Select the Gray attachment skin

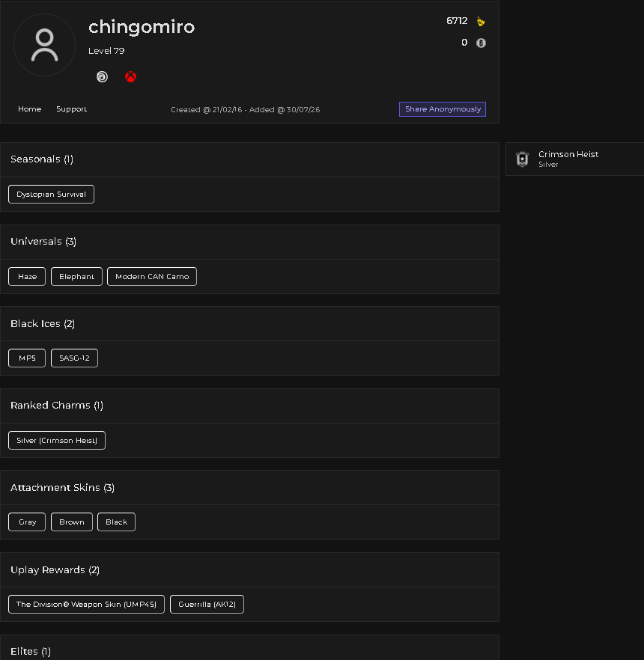(x=27, y=522)
